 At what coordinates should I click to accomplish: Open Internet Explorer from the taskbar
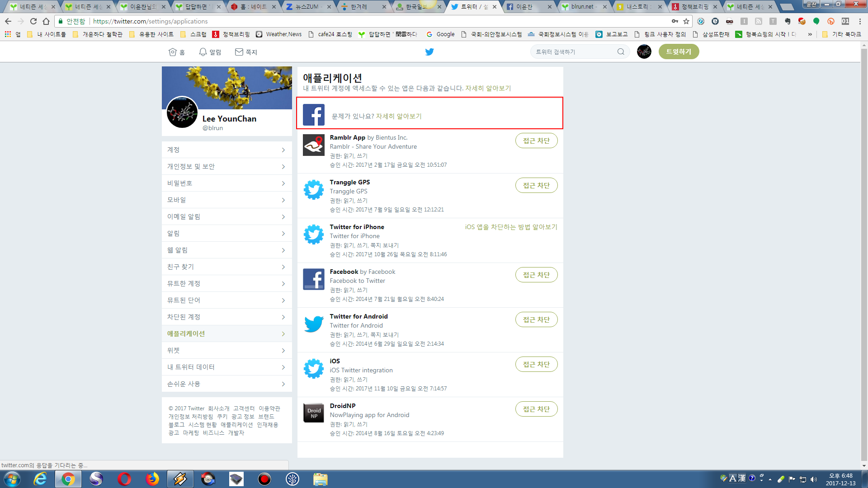40,479
